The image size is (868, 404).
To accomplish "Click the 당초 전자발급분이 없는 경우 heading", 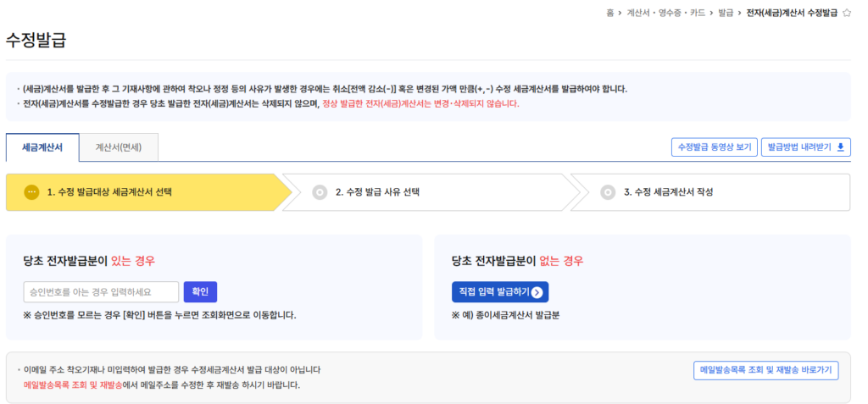I will [x=517, y=261].
